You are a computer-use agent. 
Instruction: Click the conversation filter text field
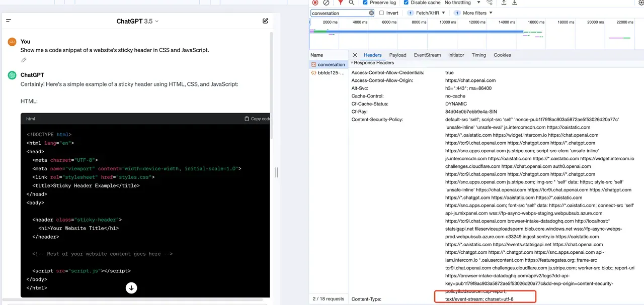point(339,13)
